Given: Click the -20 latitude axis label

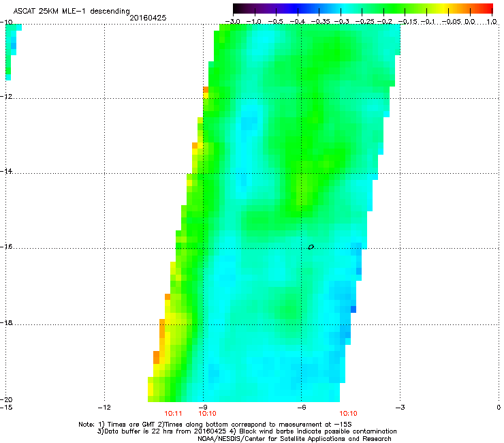Looking at the screenshot, I should click(6, 399).
